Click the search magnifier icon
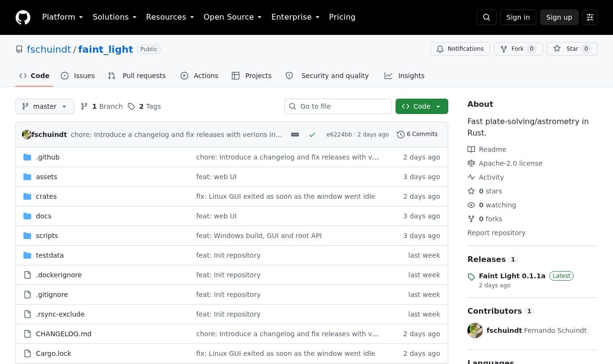The image size is (613, 364). [487, 17]
